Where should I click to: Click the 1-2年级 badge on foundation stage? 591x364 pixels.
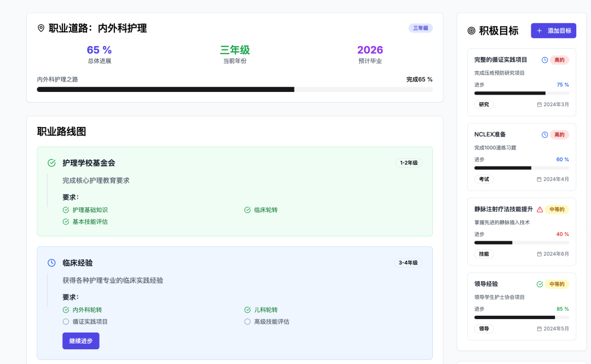click(x=408, y=163)
